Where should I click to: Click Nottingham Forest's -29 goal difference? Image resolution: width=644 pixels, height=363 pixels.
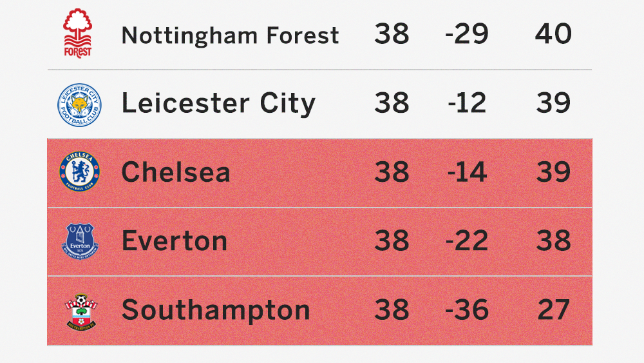click(x=467, y=34)
